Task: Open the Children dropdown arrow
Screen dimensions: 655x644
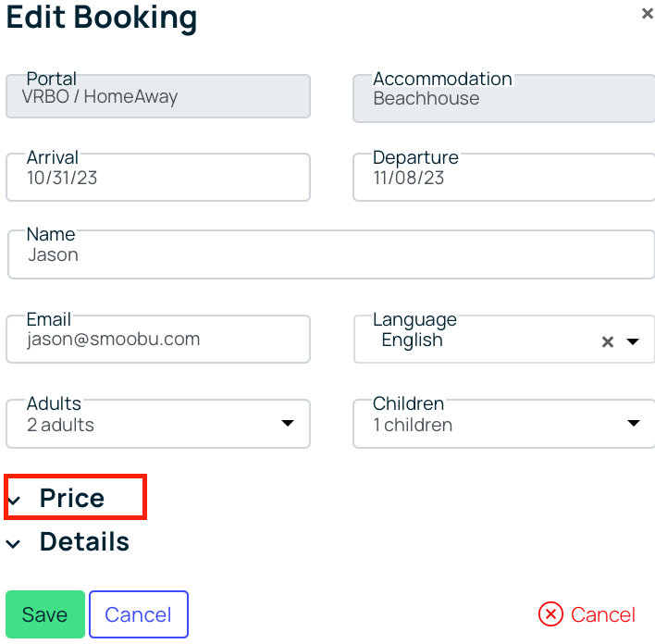Action: (634, 423)
